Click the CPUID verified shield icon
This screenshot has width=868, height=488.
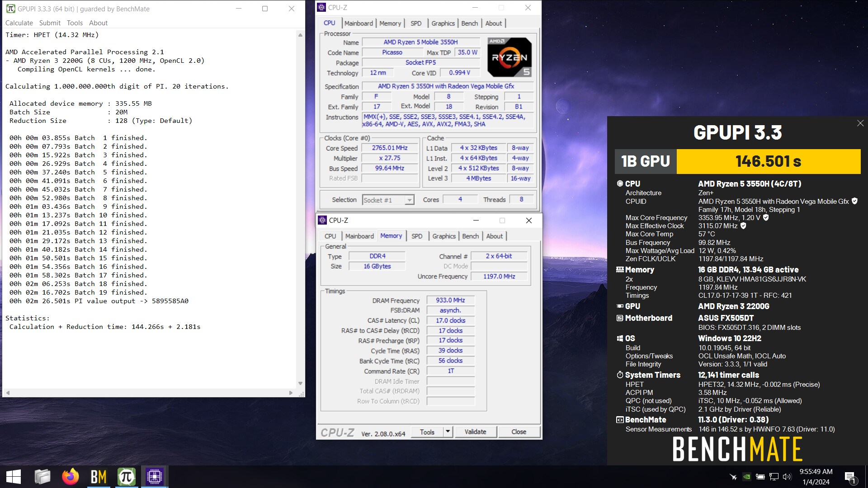coord(854,201)
